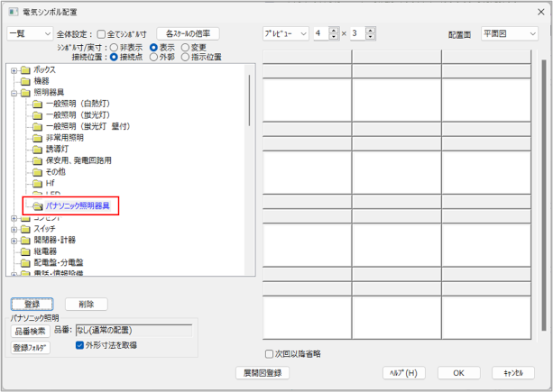Open the Hf folder icon
The height and width of the screenshot is (392, 553).
[38, 183]
